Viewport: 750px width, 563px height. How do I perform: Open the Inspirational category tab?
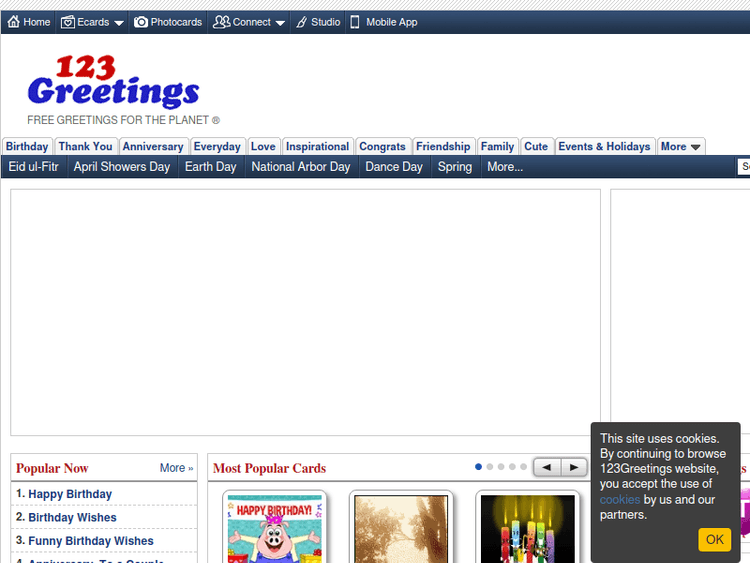[318, 146]
